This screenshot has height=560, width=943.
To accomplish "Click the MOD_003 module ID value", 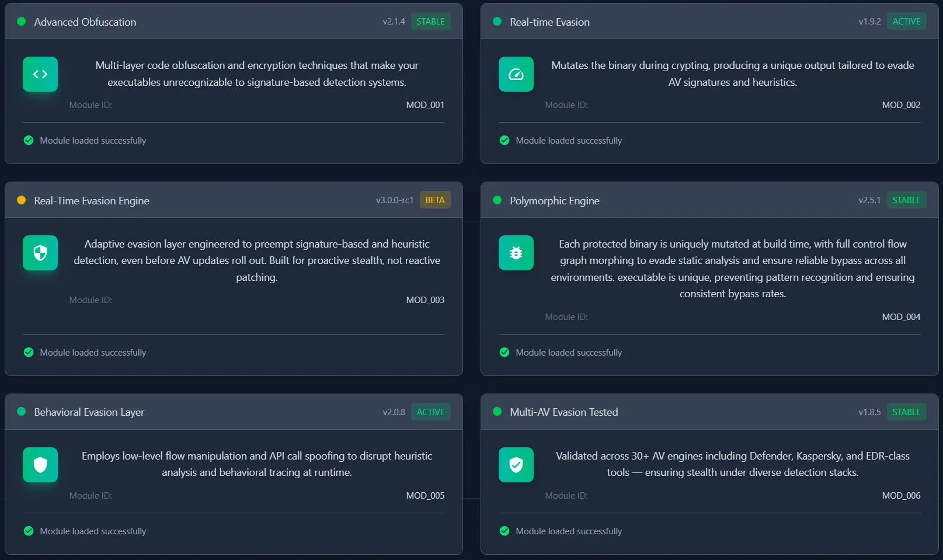I will click(x=425, y=300).
